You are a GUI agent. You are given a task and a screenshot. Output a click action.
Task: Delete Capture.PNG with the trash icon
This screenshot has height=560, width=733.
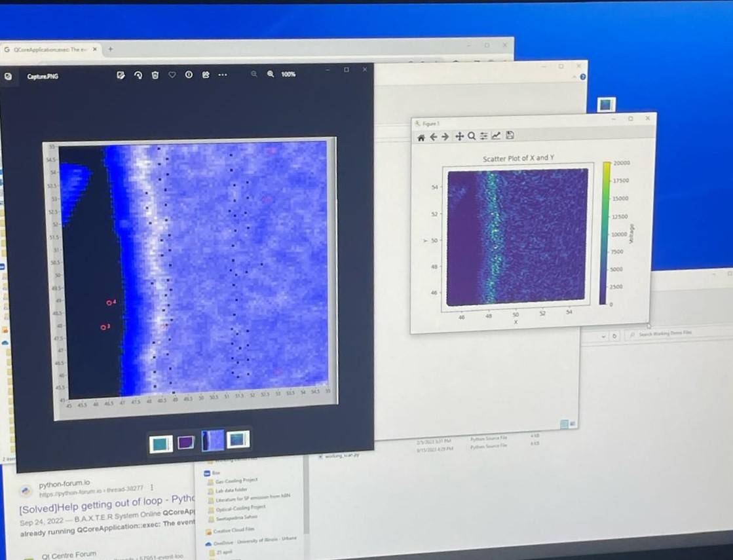tap(155, 75)
